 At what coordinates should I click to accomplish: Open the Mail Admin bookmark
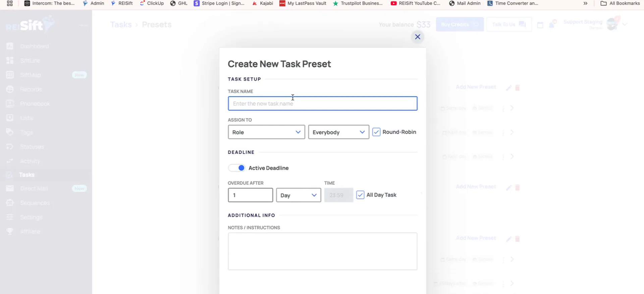[465, 3]
